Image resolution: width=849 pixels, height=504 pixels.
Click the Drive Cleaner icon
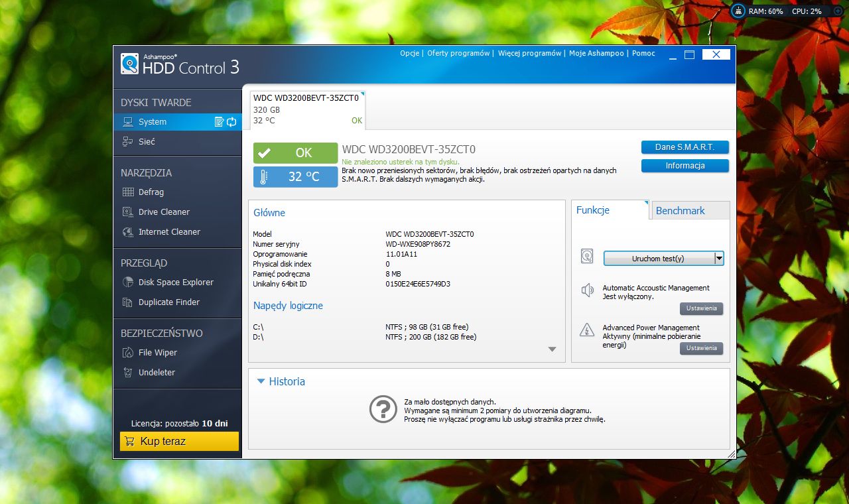pos(128,212)
